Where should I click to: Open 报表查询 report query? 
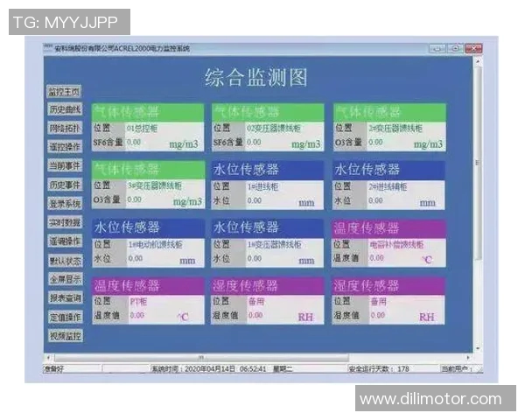(x=64, y=297)
